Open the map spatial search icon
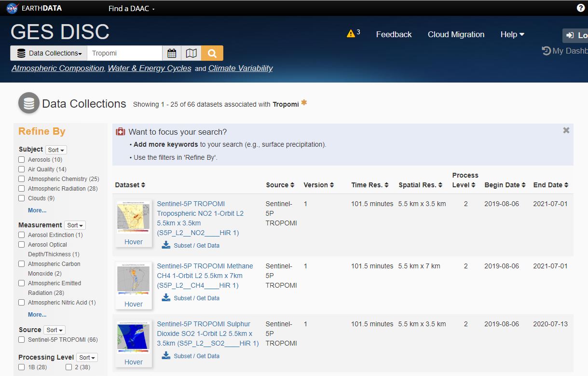Image resolution: width=588 pixels, height=376 pixels. [x=191, y=53]
